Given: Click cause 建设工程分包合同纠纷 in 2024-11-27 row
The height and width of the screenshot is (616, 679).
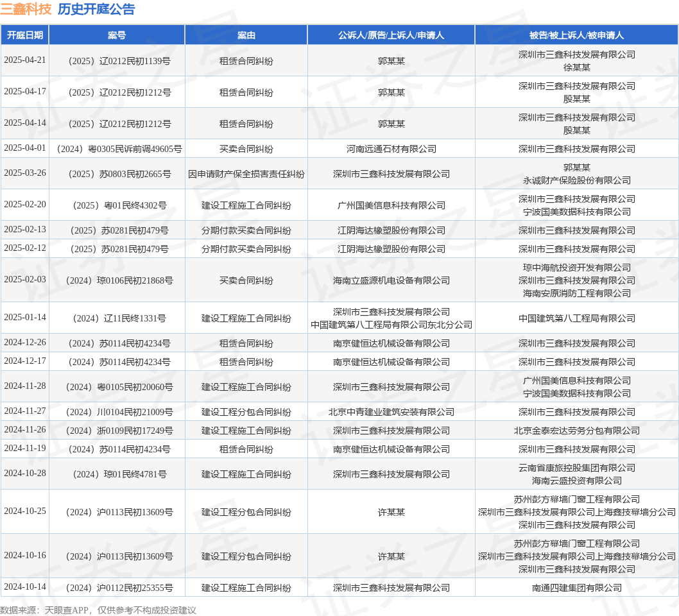Looking at the screenshot, I should (246, 412).
